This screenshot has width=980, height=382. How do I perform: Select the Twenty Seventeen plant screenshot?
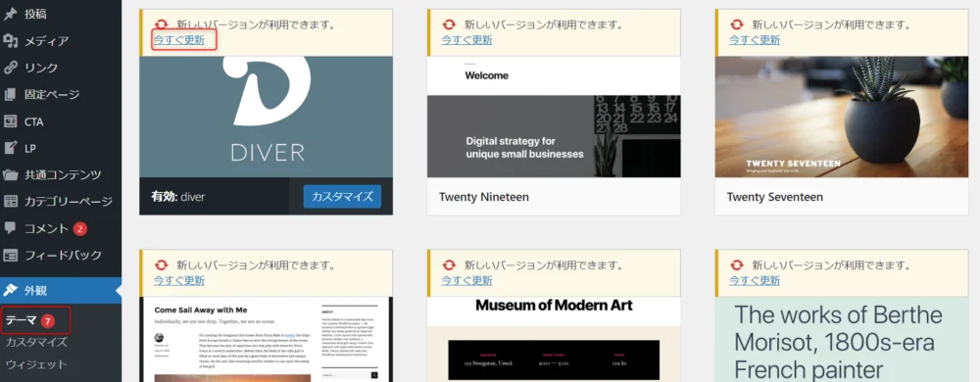(842, 117)
